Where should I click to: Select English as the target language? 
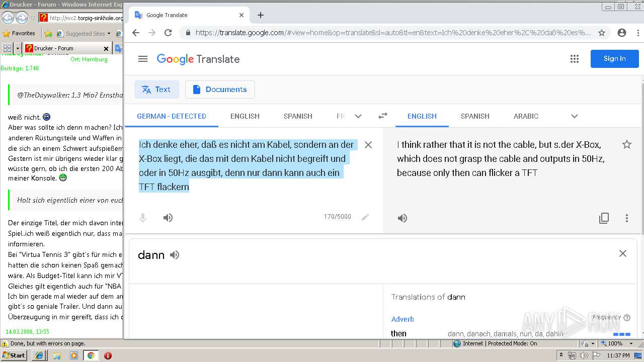click(422, 116)
